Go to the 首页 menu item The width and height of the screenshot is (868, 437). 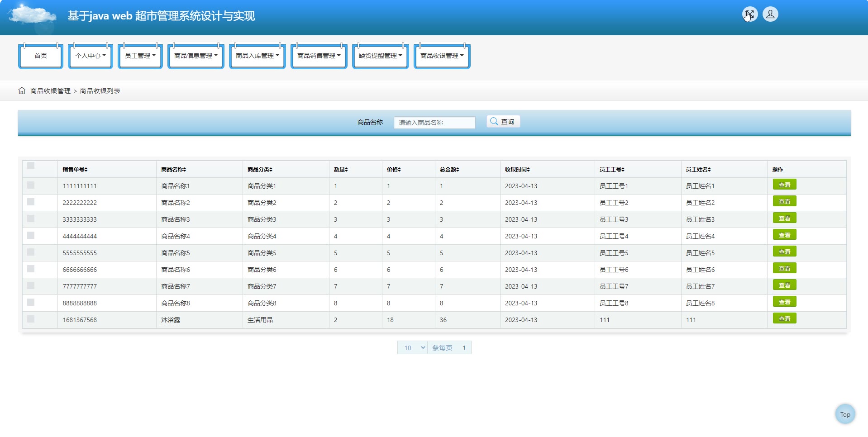(x=41, y=56)
